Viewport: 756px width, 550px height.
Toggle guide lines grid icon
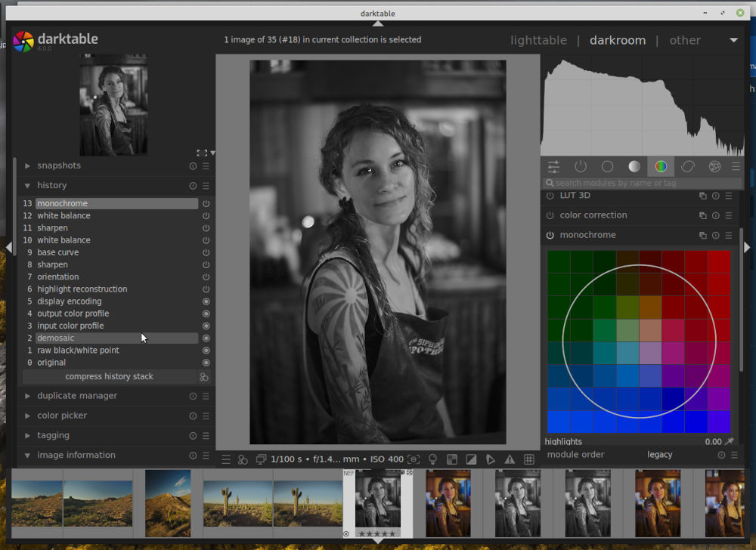529,459
